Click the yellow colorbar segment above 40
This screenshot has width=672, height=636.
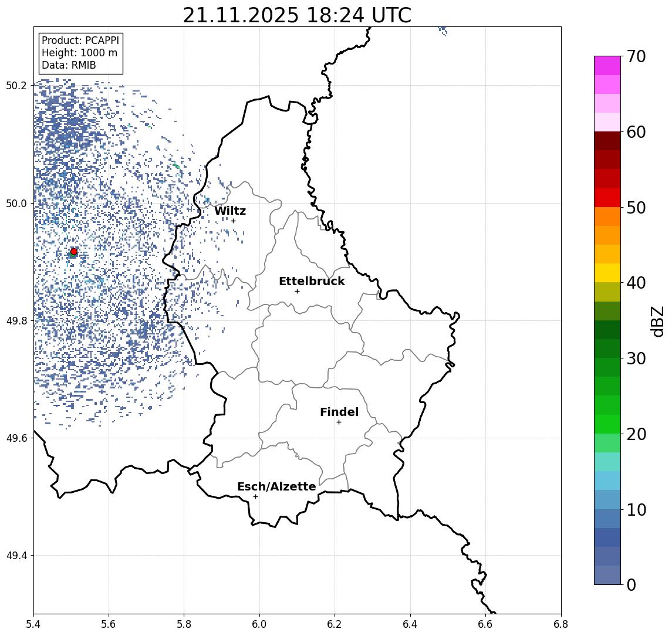pos(607,273)
